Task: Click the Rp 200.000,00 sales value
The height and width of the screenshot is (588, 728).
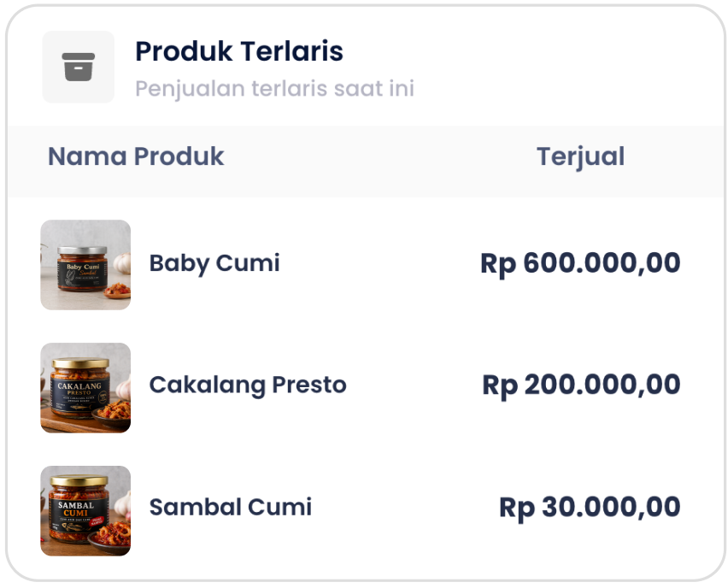Action: tap(581, 385)
